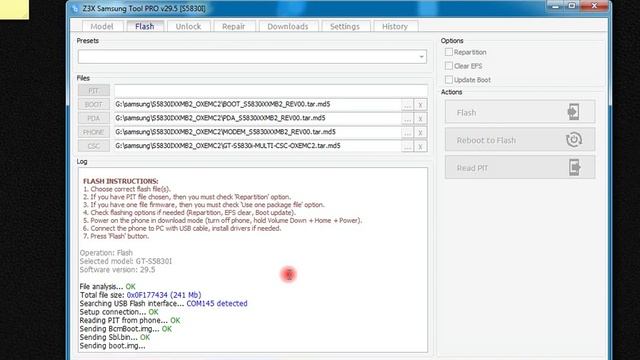Click the BOOT file selector button
The image size is (640, 360).
pos(94,104)
